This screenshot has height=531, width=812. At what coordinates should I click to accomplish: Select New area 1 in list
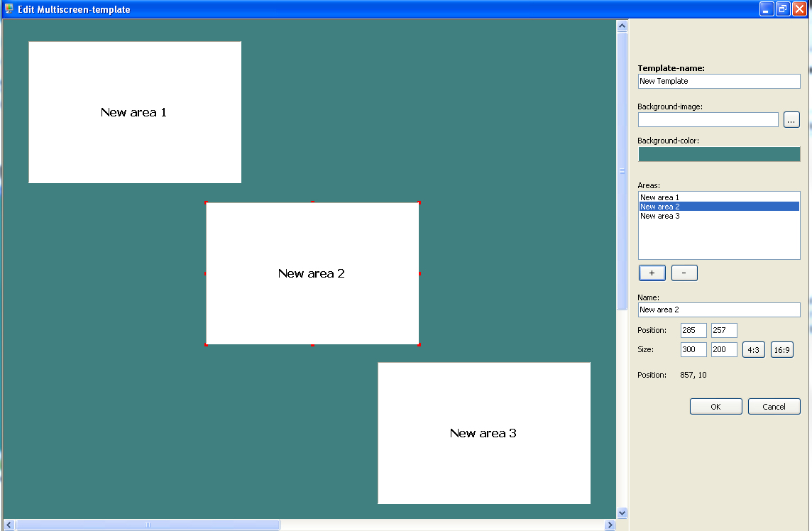tap(660, 197)
